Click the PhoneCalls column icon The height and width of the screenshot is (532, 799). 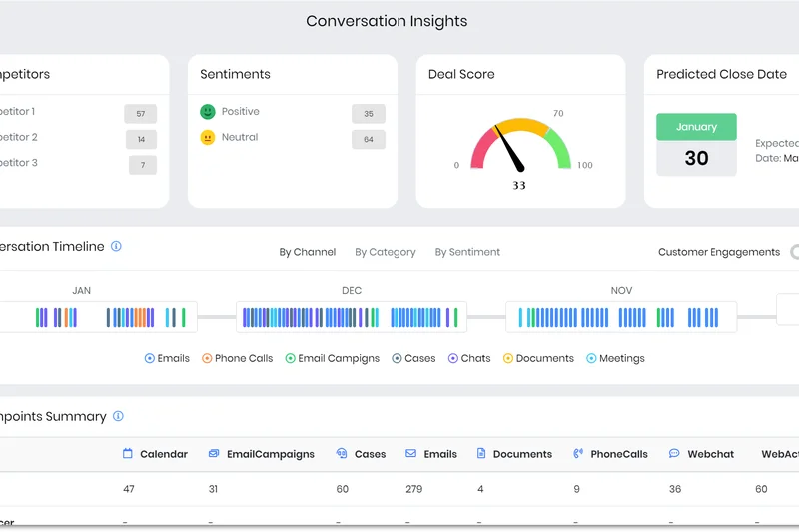pos(578,454)
